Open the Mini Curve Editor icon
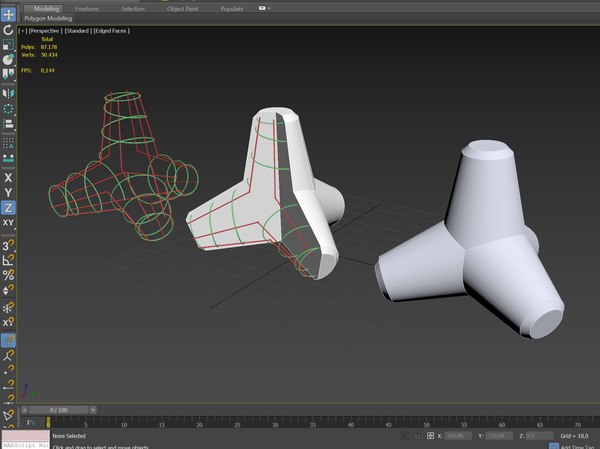 click(31, 423)
